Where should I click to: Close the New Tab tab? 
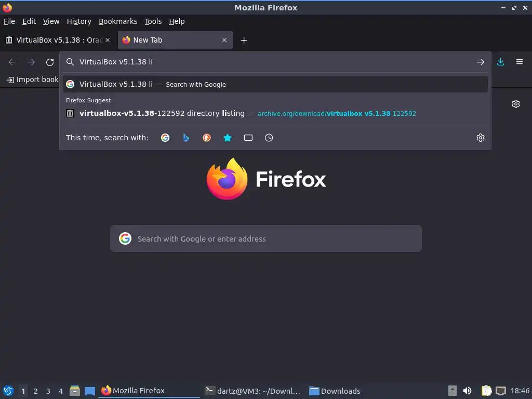click(x=224, y=40)
